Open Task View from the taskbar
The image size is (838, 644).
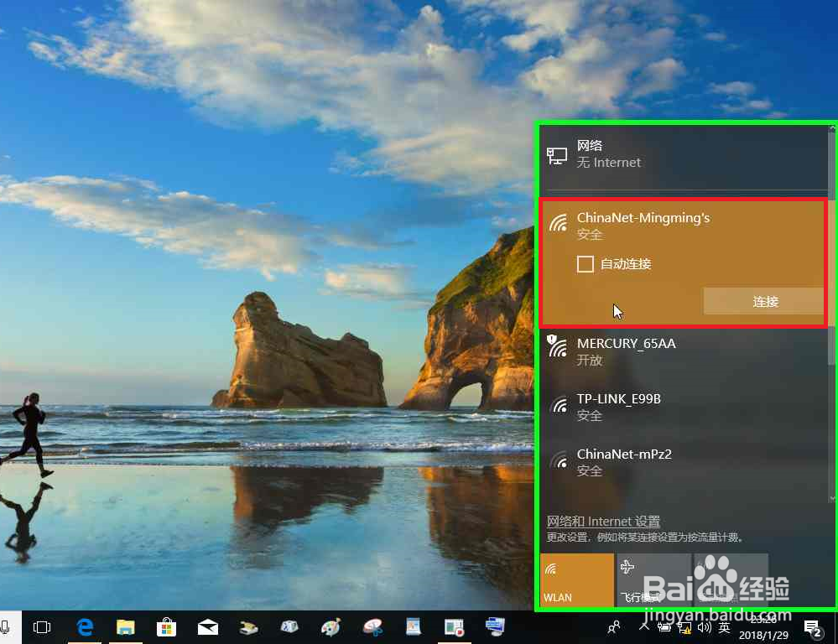tap(42, 627)
